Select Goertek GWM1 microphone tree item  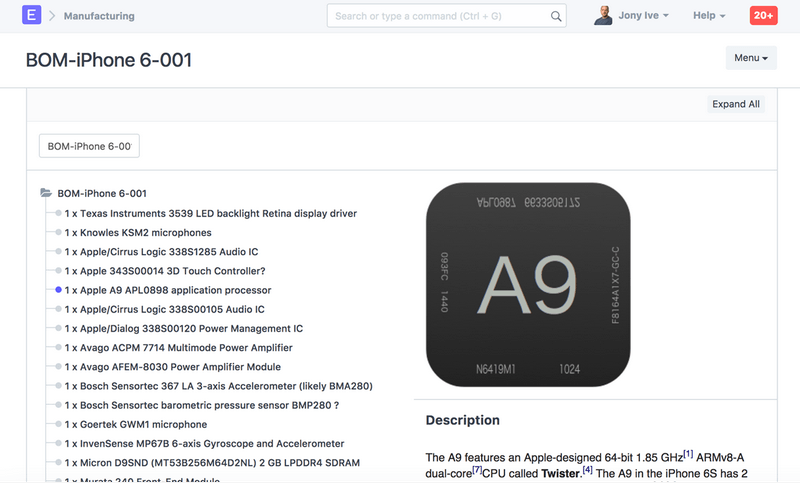(136, 425)
